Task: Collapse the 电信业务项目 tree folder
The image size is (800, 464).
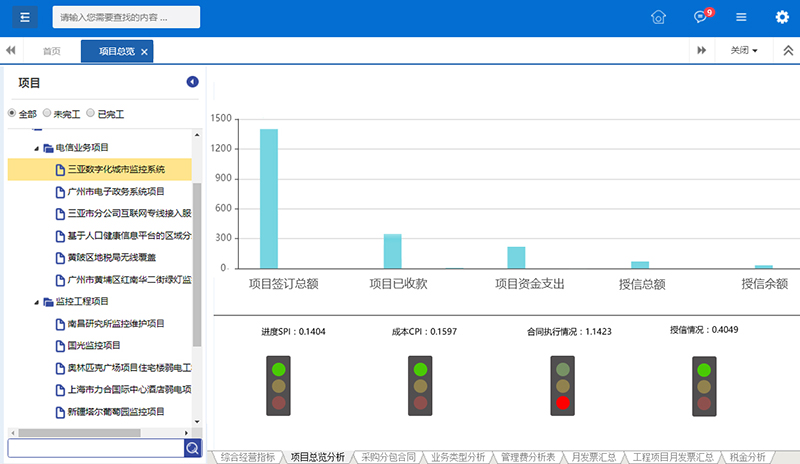Action: 37,148
